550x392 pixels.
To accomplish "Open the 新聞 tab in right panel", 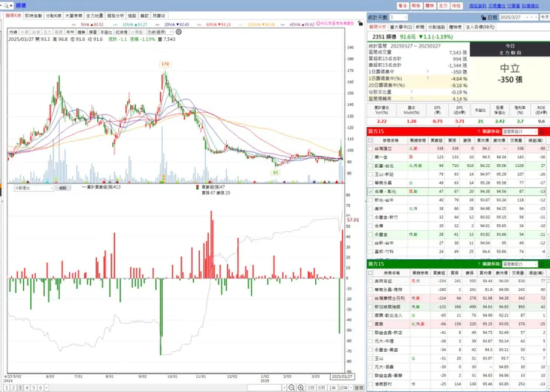I will (420, 27).
